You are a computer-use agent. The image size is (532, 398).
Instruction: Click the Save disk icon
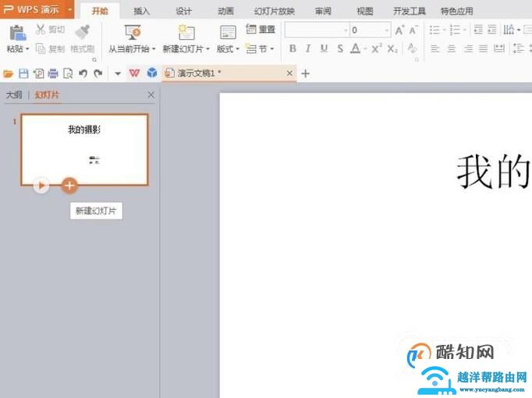[x=23, y=73]
